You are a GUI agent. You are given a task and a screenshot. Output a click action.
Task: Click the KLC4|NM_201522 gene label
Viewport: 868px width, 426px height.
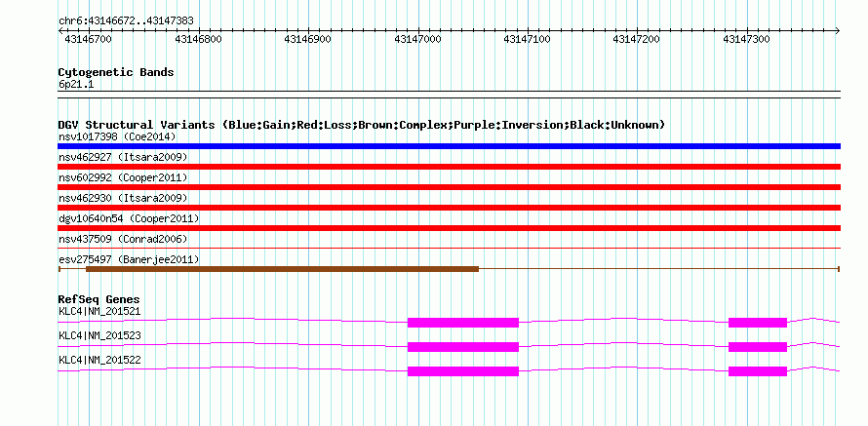click(x=99, y=360)
